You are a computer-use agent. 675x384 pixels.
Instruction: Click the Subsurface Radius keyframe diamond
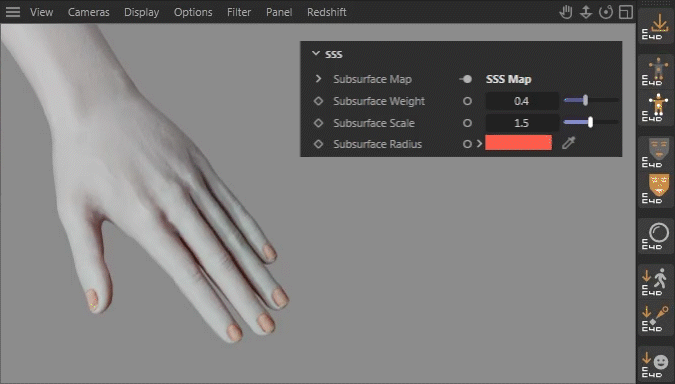click(x=318, y=144)
